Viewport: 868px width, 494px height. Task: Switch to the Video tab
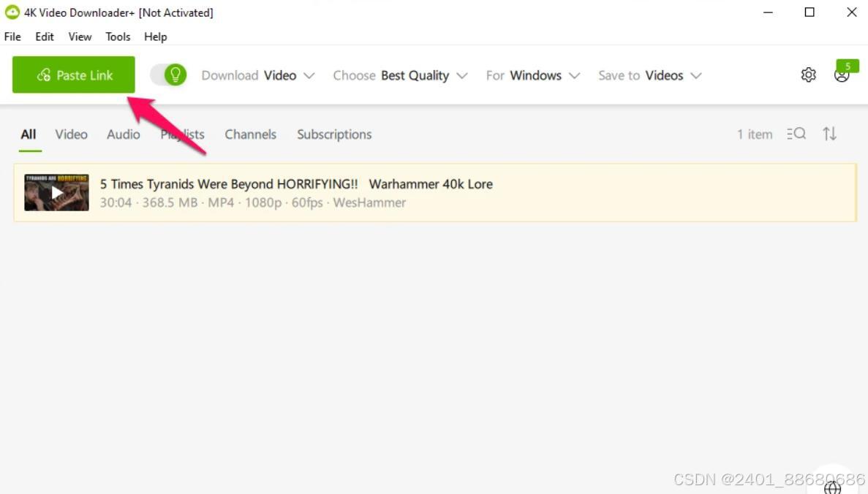(72, 134)
